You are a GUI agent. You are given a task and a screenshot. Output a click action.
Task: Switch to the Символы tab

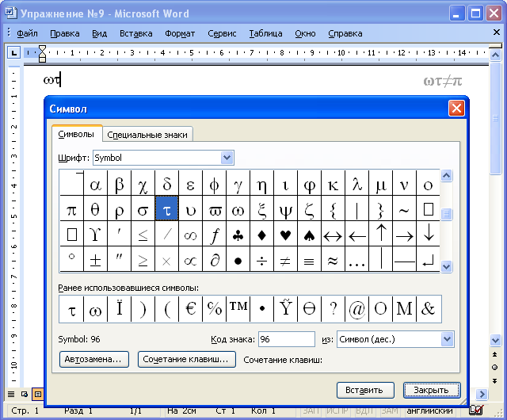(x=76, y=134)
